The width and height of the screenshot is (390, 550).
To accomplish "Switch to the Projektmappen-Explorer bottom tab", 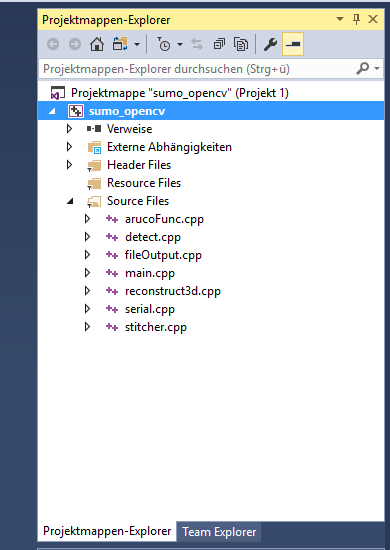I will [107, 531].
